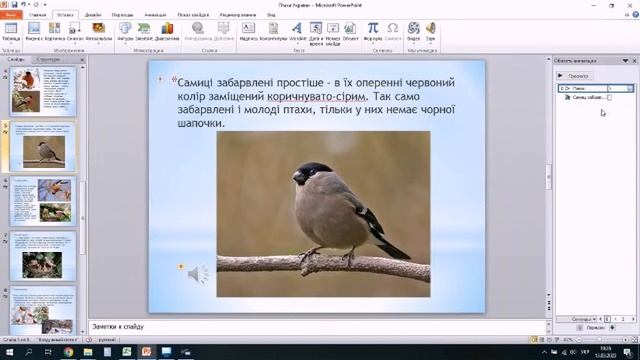
Task: Open customize quick access toolbar dropdown
Action: pyautogui.click(x=45, y=4)
